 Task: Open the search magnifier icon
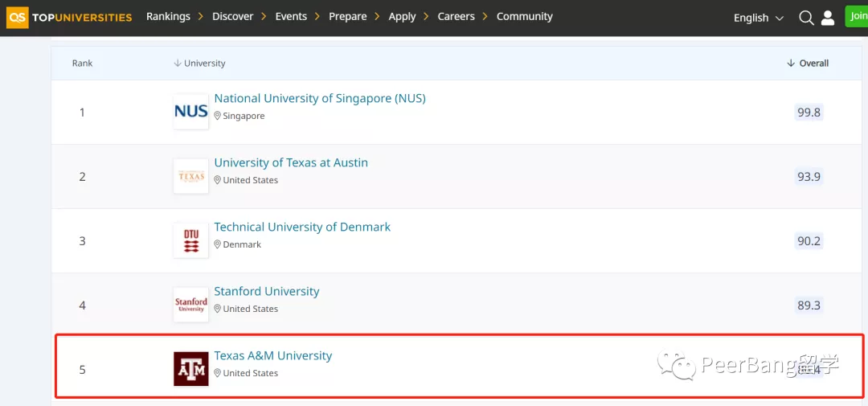click(x=806, y=18)
